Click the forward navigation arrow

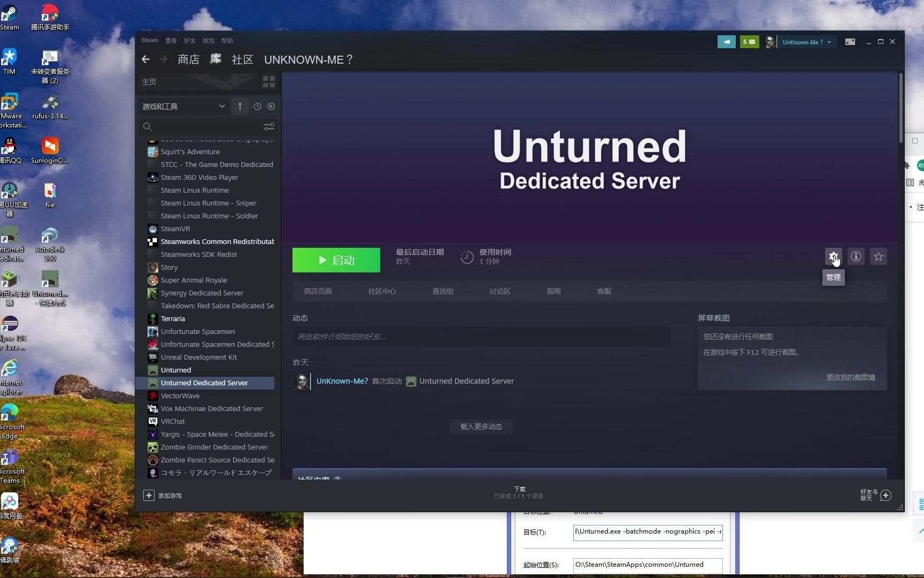coord(164,59)
